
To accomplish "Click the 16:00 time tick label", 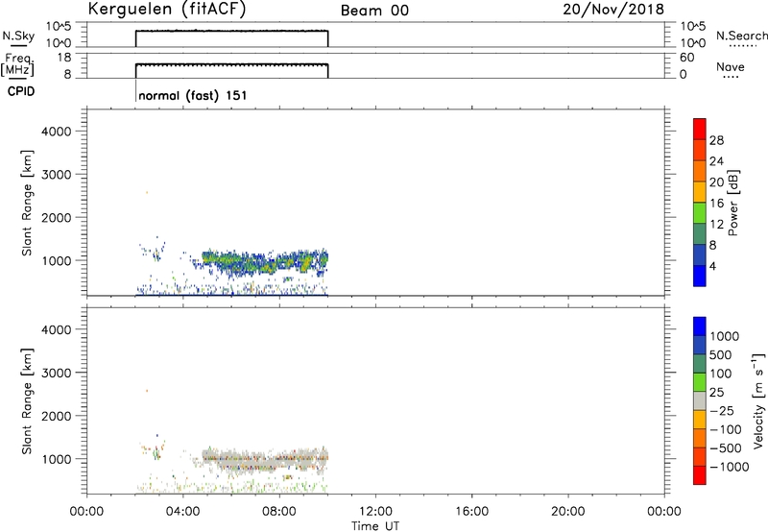I will [471, 512].
